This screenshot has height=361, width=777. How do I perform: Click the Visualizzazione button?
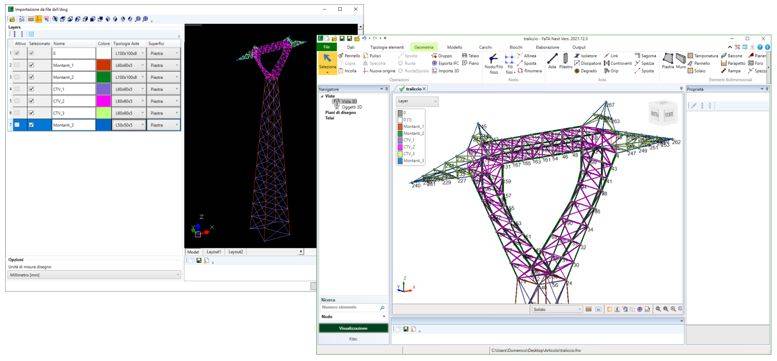pyautogui.click(x=353, y=328)
